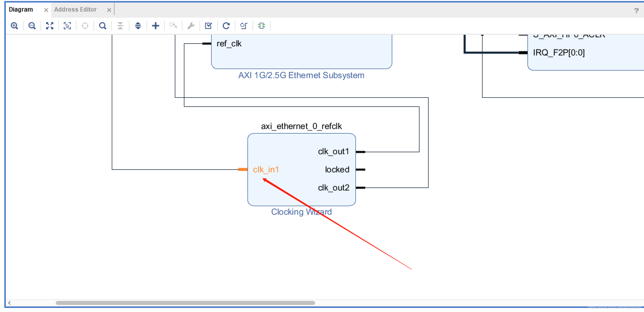Open help with the question mark icon

point(636,11)
